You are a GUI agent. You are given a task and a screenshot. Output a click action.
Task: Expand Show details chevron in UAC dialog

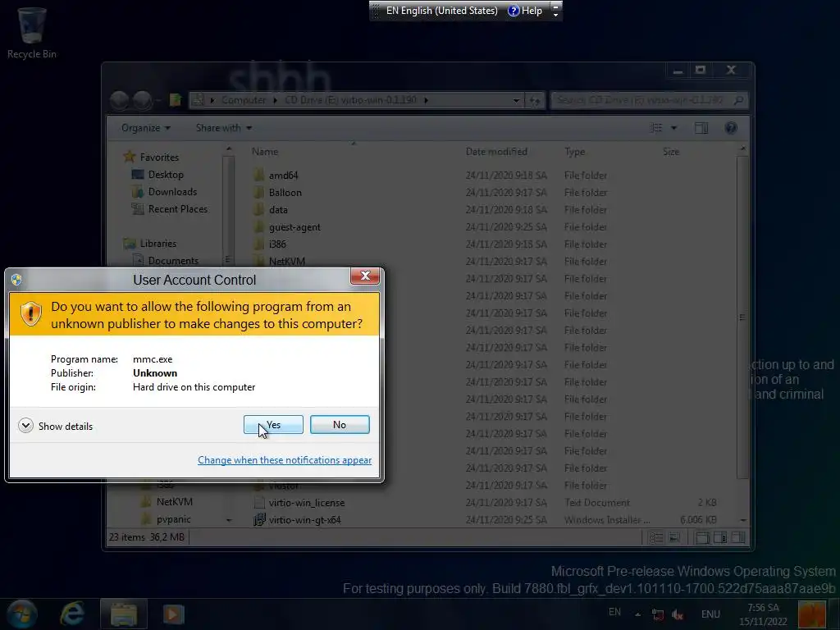pyautogui.click(x=25, y=426)
